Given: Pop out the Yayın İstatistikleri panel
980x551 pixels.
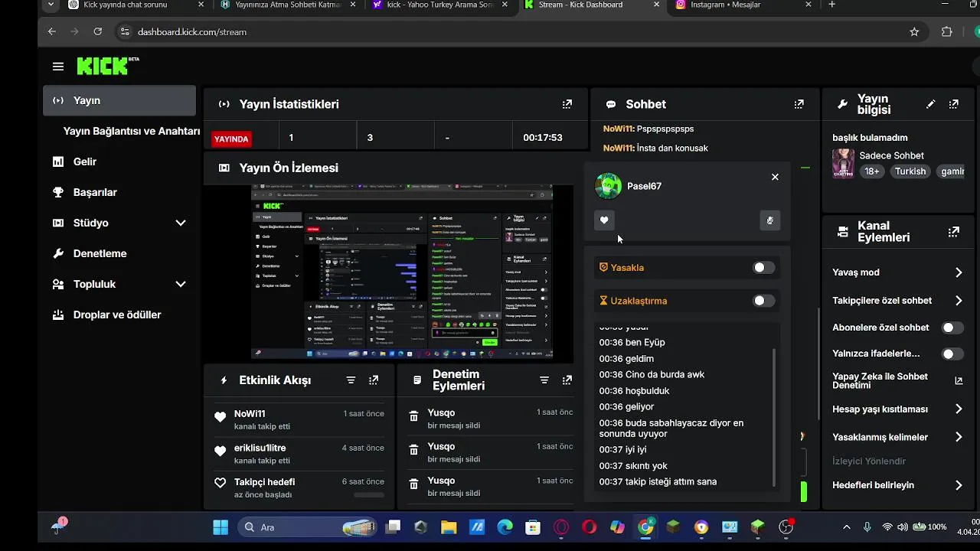Looking at the screenshot, I should (x=567, y=104).
